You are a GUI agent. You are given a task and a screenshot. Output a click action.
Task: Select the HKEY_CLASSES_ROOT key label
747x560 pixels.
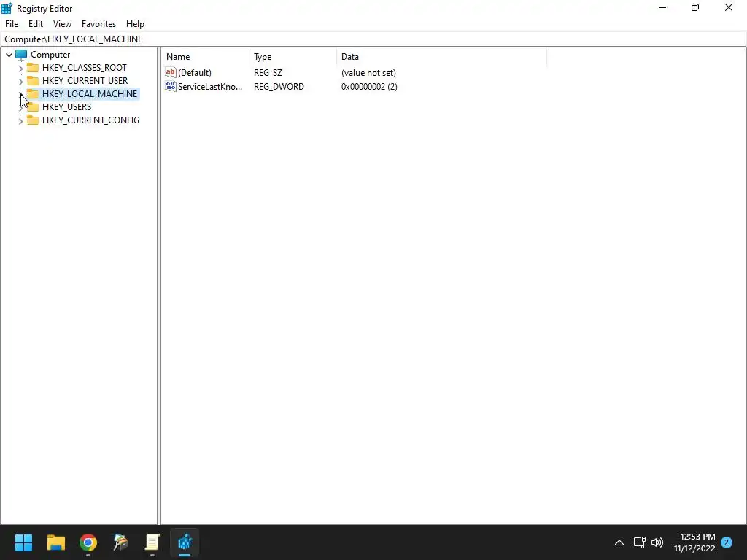tap(85, 68)
